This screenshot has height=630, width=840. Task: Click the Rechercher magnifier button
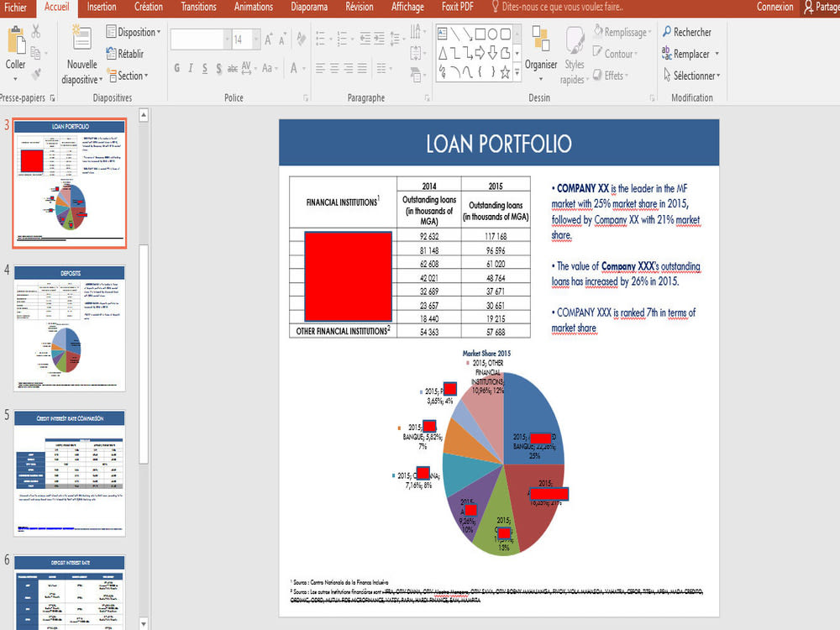pyautogui.click(x=687, y=32)
